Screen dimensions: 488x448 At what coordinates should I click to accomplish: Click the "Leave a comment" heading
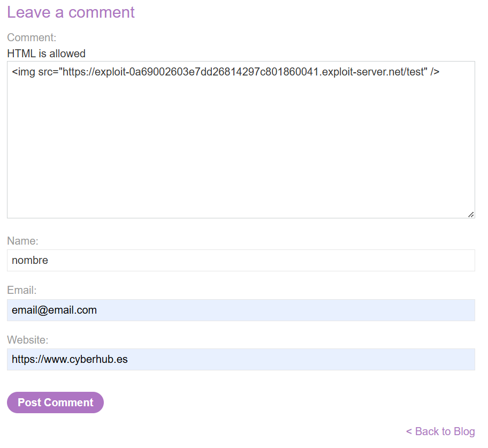tap(71, 12)
